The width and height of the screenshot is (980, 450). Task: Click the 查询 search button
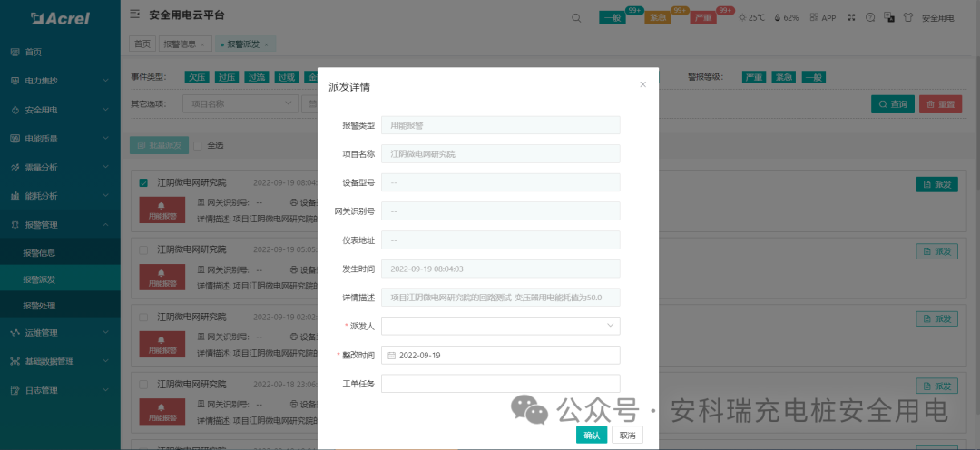tap(893, 104)
